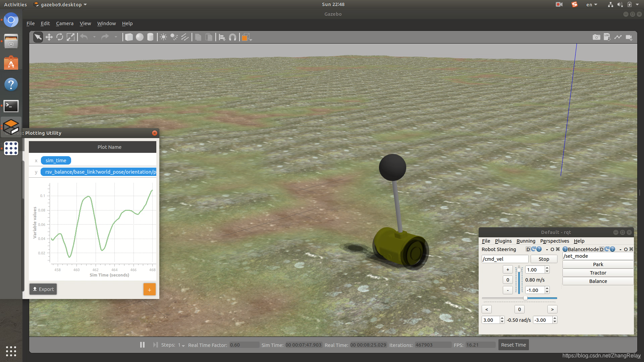The height and width of the screenshot is (362, 644).
Task: Open Gazebo Camera menu
Action: [x=65, y=23]
